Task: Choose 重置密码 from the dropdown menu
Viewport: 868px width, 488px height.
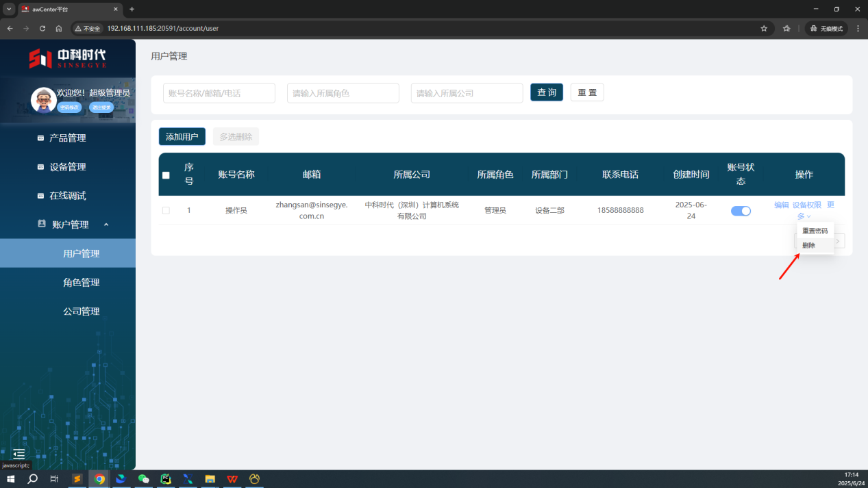Action: tap(815, 231)
